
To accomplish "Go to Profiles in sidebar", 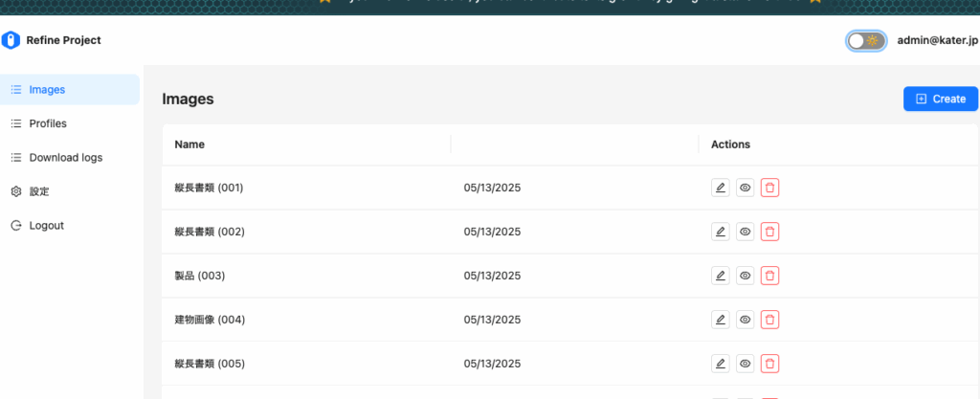I will click(69, 123).
